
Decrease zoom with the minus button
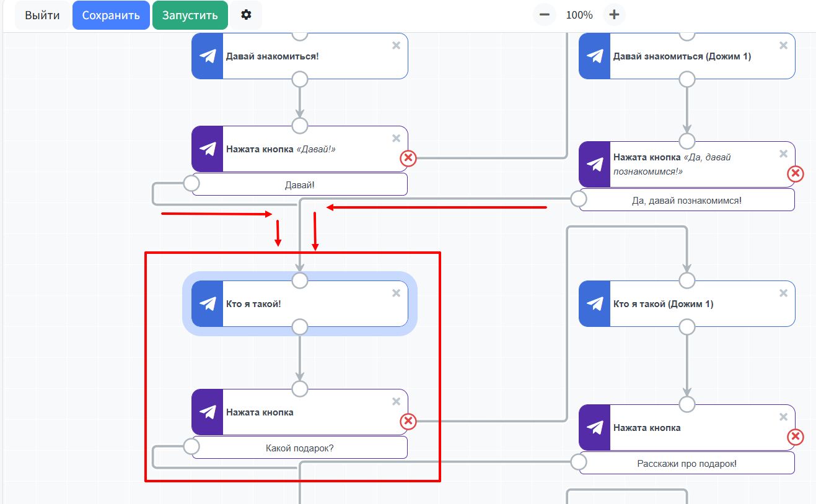(x=544, y=15)
